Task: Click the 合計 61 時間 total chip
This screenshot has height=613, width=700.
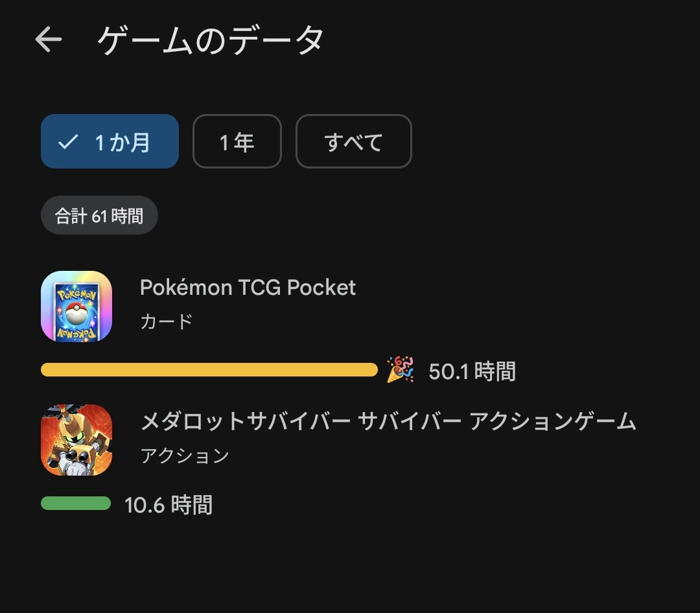Action: pos(99,216)
